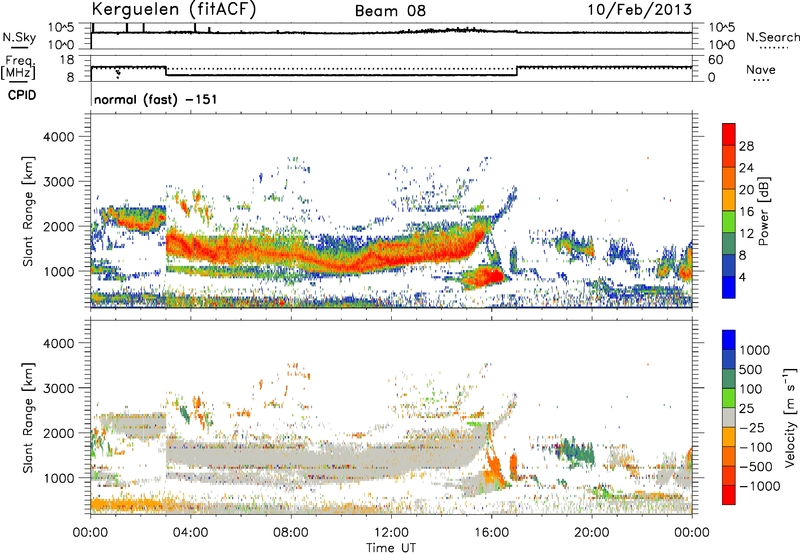Click the Freq. [MHz] axis label

pos(19,68)
